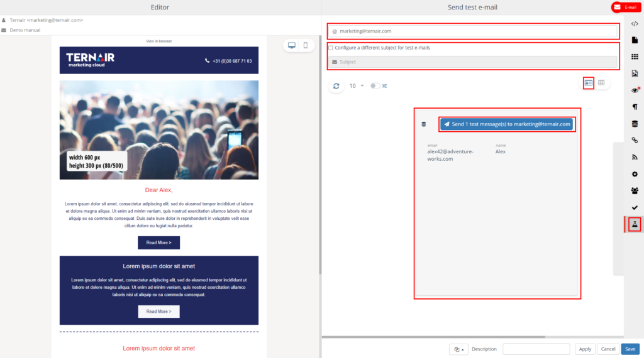Switch to desktop preview

click(x=292, y=45)
